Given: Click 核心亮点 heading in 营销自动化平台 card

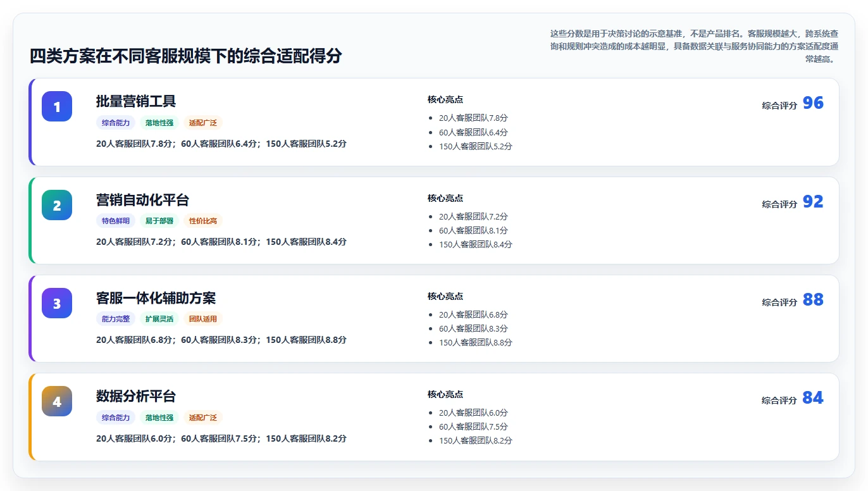Looking at the screenshot, I should 445,198.
